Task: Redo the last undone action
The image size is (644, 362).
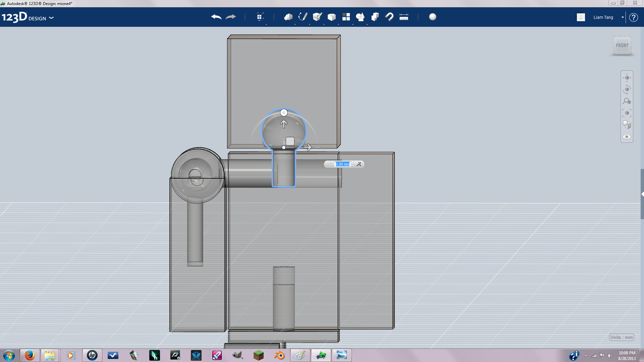Action: (231, 17)
